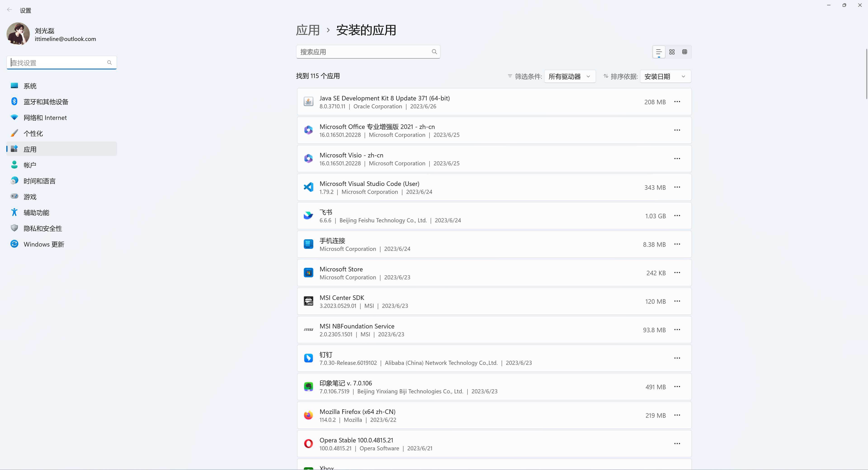Click the 钉钉 app icon
868x470 pixels.
(308, 358)
